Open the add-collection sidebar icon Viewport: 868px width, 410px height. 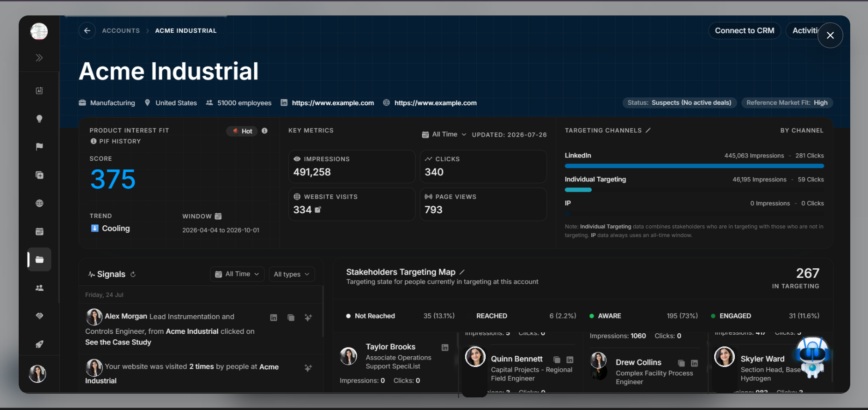click(39, 175)
